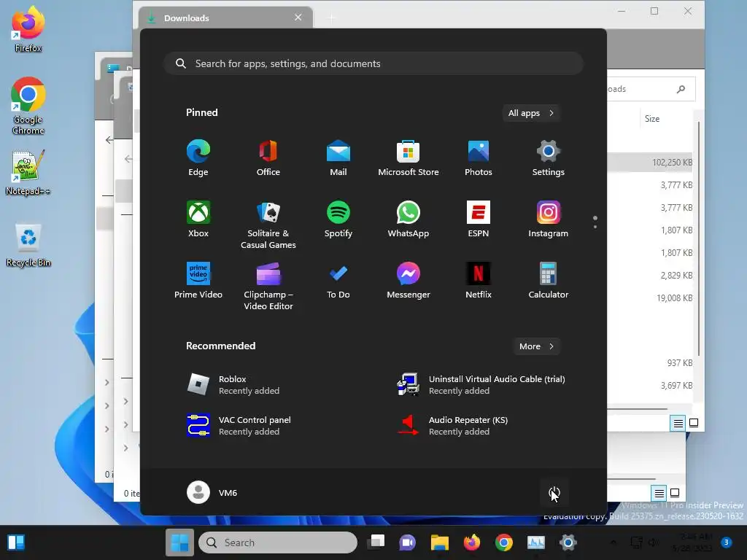Launch Google Chrome from the taskbar

(x=503, y=542)
